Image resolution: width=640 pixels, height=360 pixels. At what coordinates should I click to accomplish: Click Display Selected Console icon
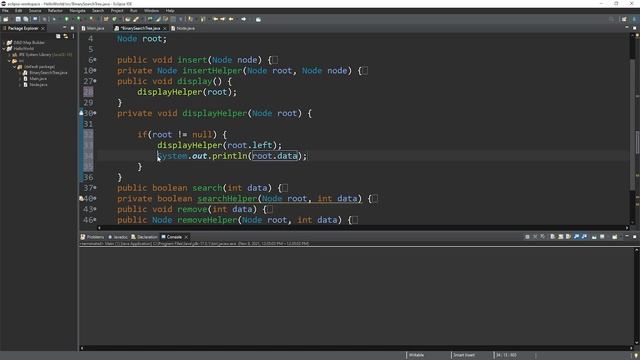pyautogui.click(x=602, y=237)
